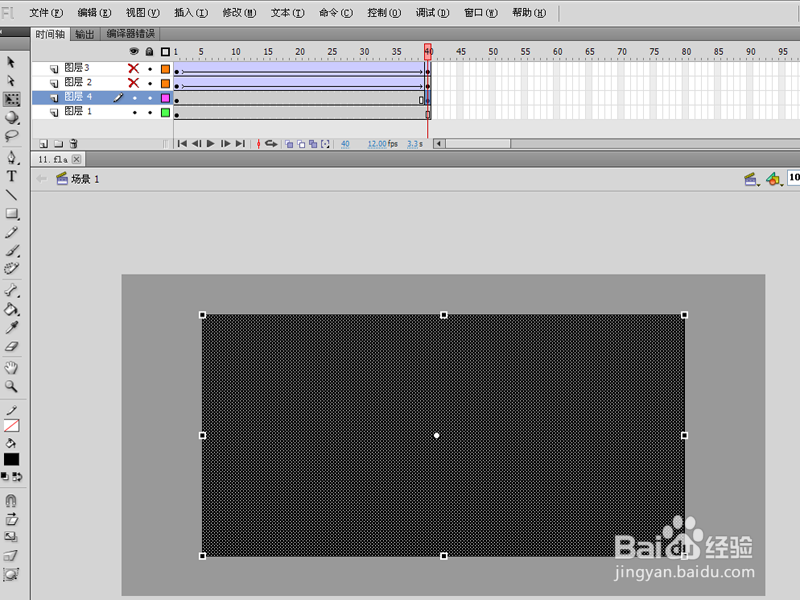Step forward one frame
The height and width of the screenshot is (600, 800).
pos(226,144)
